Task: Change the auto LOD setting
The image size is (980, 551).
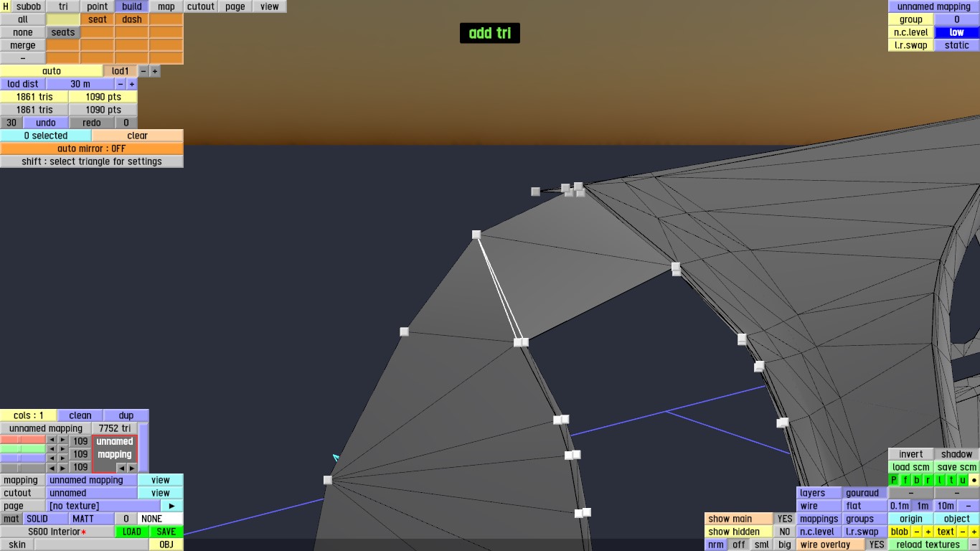Action: pos(52,71)
